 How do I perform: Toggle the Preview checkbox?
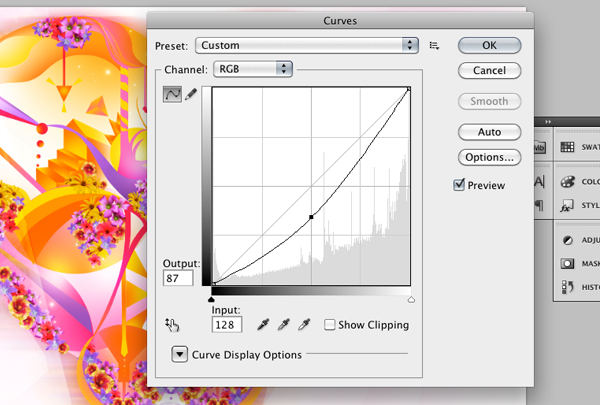point(459,185)
